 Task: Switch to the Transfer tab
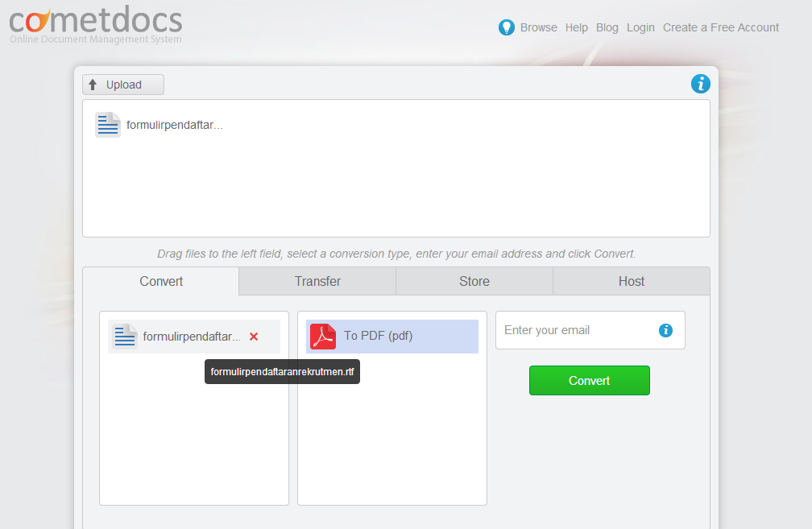coord(317,281)
